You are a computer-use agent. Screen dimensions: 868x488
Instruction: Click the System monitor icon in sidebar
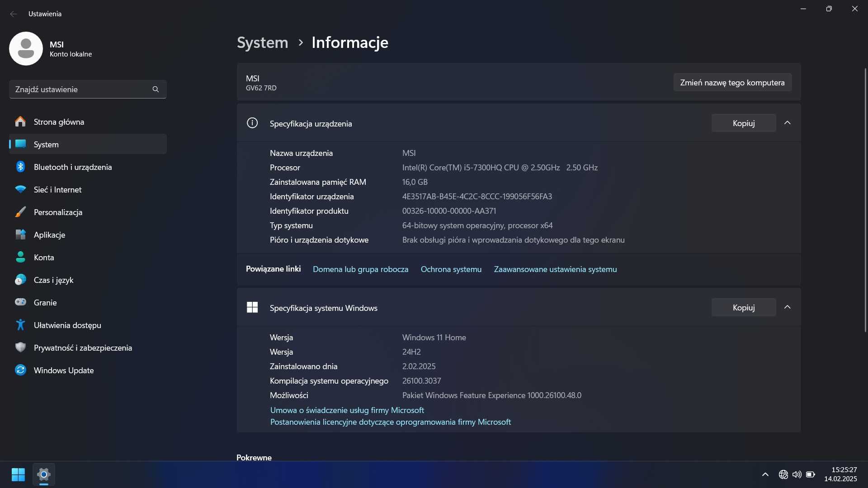20,144
